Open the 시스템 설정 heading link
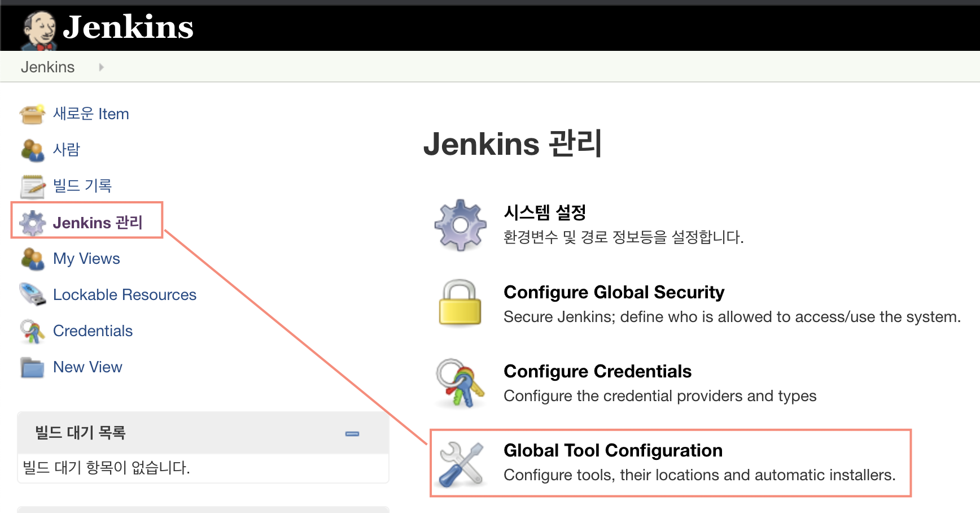 click(545, 212)
